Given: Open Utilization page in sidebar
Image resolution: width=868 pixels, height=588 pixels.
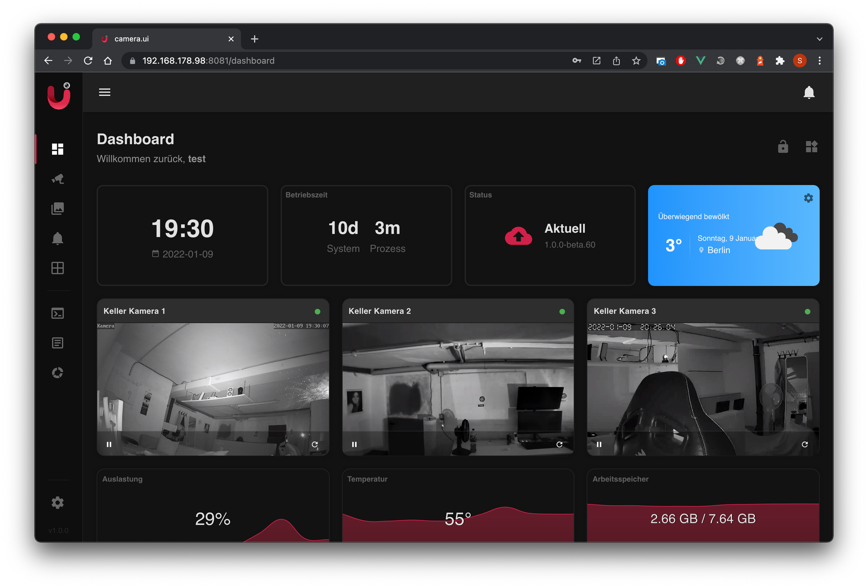Looking at the screenshot, I should (x=58, y=373).
